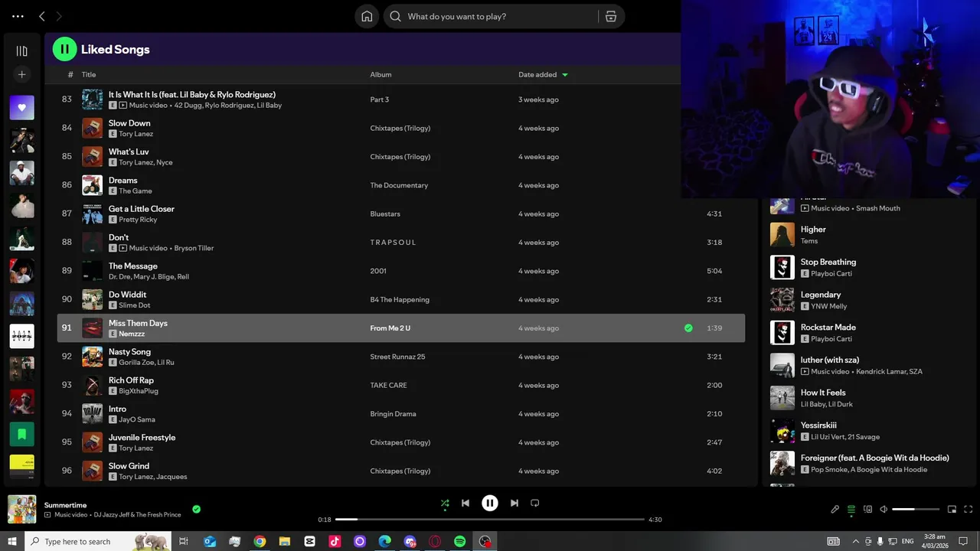Open Summertime album art thumbnail

(x=21, y=510)
